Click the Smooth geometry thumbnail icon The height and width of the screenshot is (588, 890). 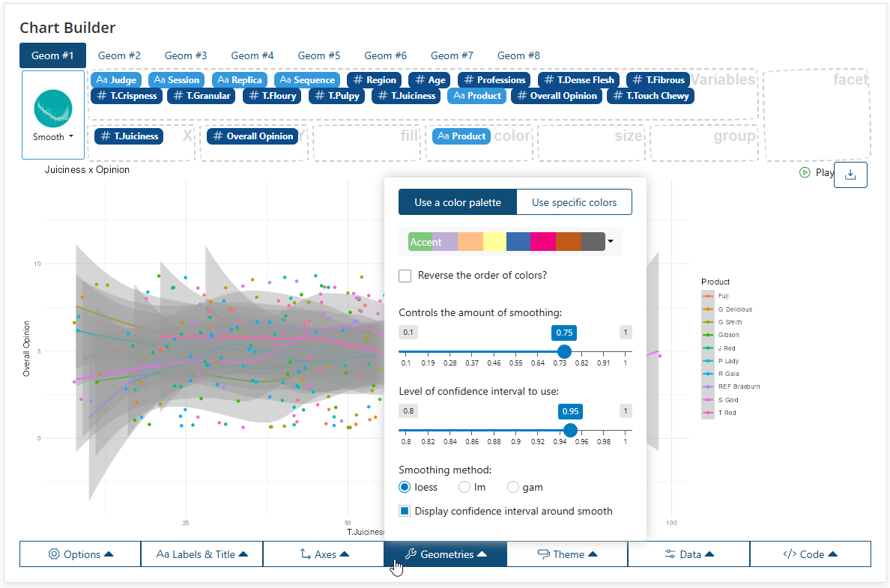pyautogui.click(x=52, y=109)
